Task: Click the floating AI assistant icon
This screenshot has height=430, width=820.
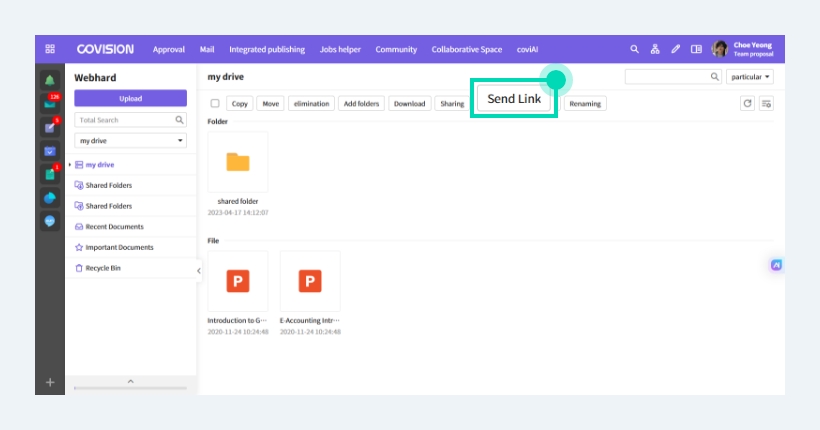Action: tap(776, 265)
